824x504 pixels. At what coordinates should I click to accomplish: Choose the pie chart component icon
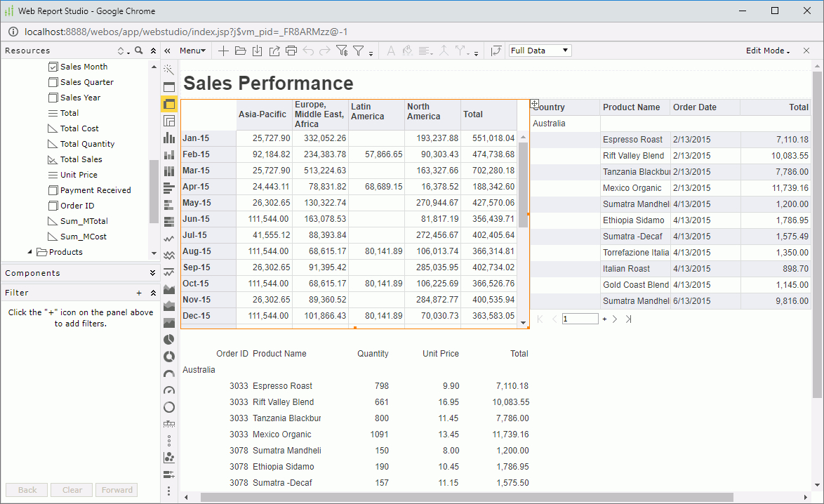point(168,339)
